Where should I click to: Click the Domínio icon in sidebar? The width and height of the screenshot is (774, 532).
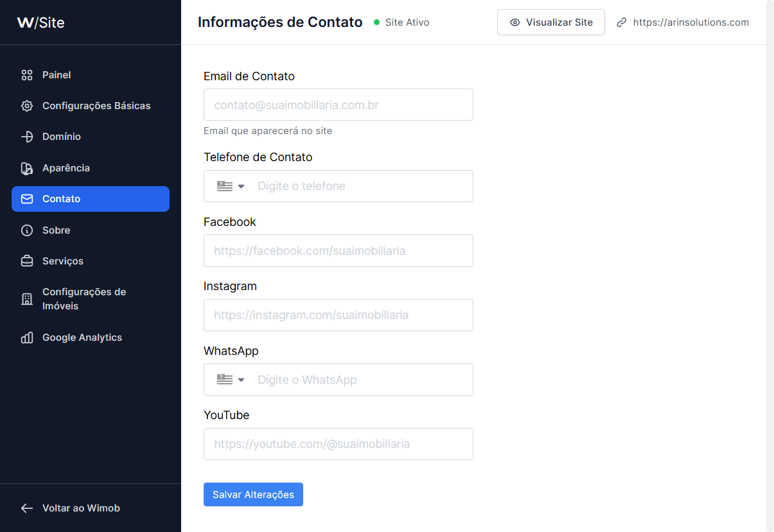pyautogui.click(x=27, y=137)
